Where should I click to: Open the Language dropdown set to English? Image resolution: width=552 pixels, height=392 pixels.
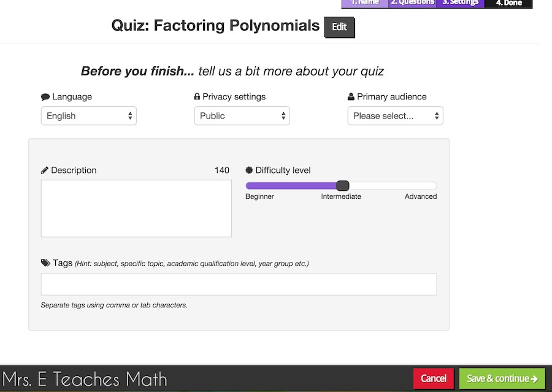click(89, 116)
